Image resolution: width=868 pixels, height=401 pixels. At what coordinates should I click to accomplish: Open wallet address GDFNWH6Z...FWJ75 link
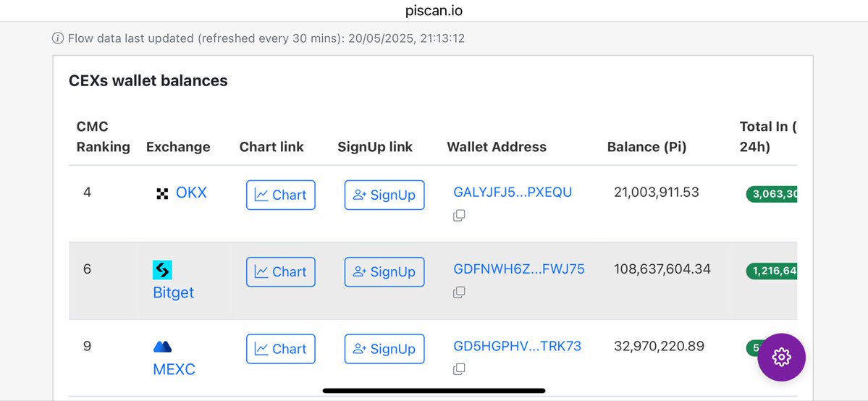[518, 269]
